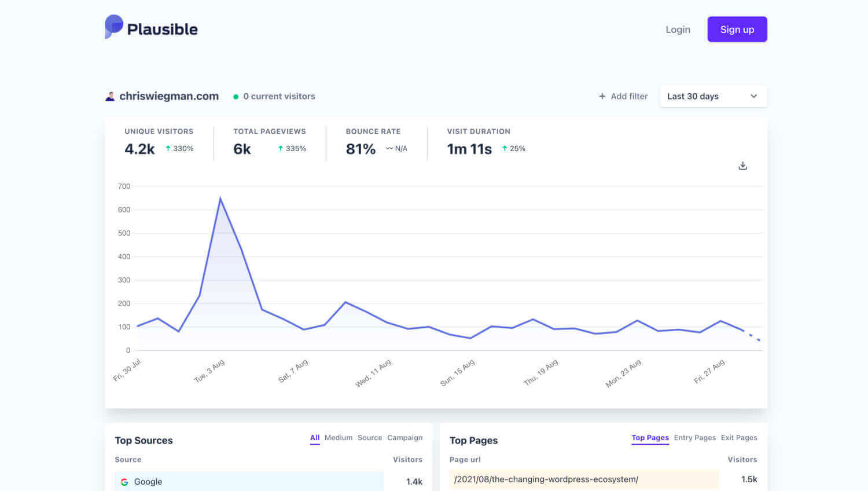Expand the date picker chevron arrow

(753, 97)
